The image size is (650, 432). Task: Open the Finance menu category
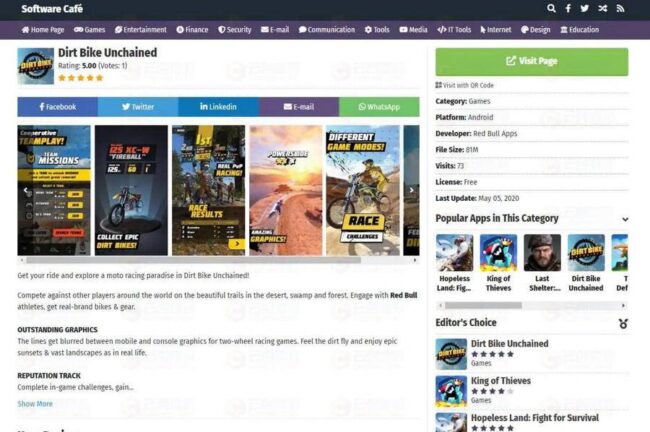(192, 30)
